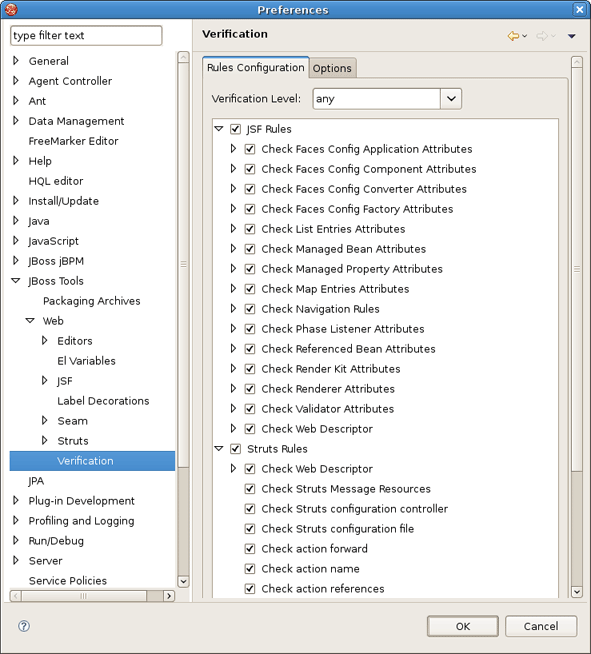Click the help question mark icon

24,626
